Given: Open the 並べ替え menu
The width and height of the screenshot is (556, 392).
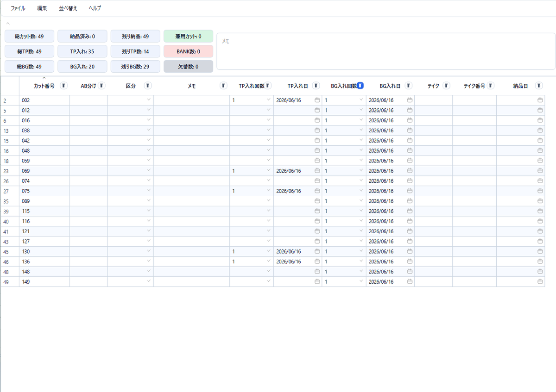Looking at the screenshot, I should point(68,8).
